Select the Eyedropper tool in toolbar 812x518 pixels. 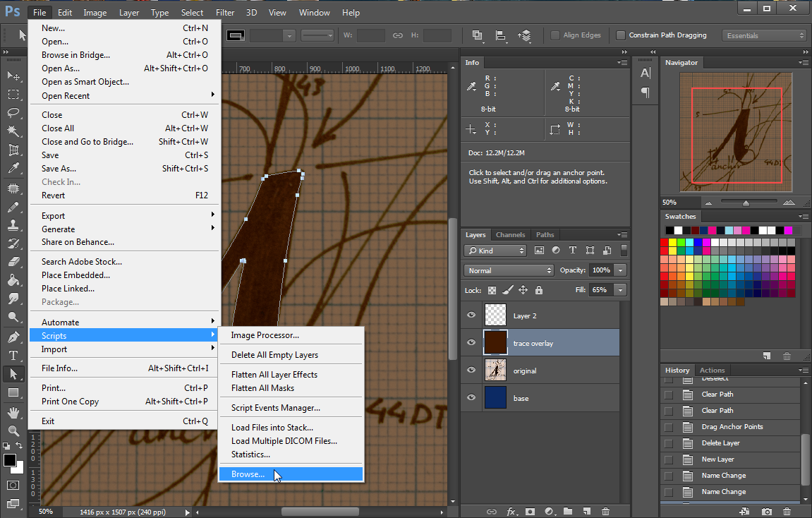pyautogui.click(x=13, y=168)
